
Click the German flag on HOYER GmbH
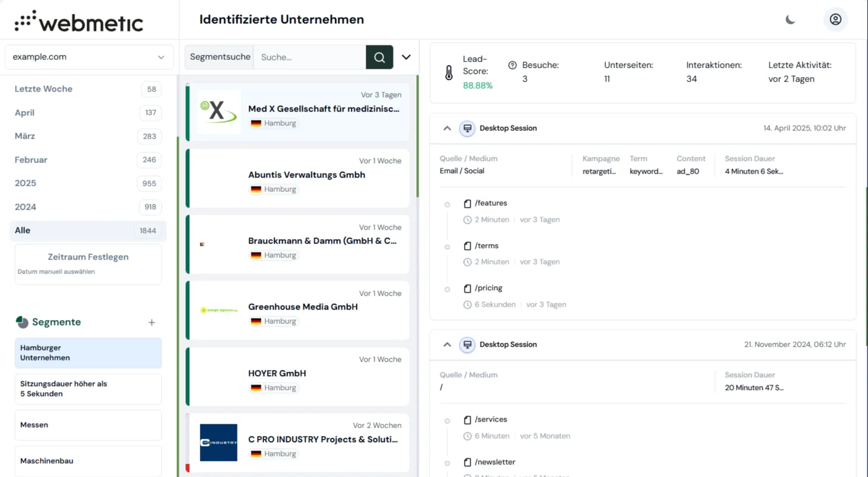coord(256,387)
